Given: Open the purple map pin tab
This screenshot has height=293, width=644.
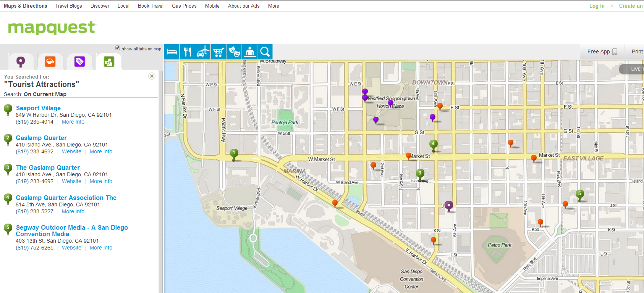Looking at the screenshot, I should click(21, 61).
